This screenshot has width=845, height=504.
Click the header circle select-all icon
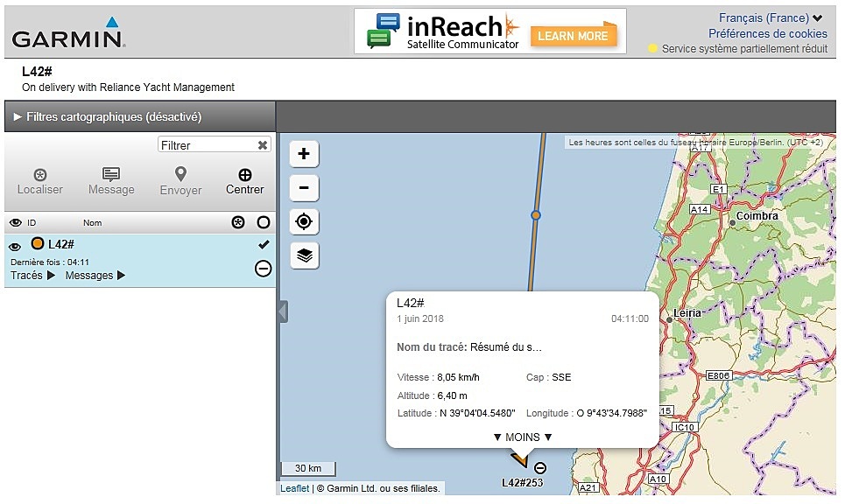coord(264,222)
